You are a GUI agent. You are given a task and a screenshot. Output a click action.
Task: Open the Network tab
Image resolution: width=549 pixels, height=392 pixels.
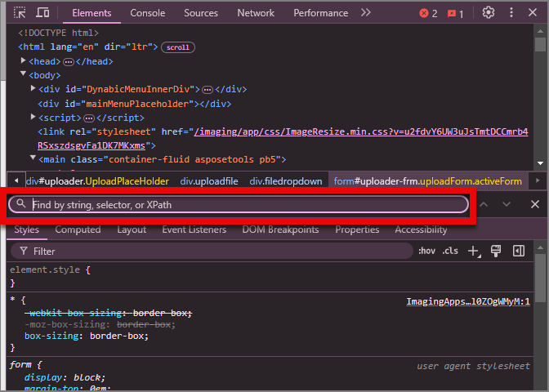256,13
